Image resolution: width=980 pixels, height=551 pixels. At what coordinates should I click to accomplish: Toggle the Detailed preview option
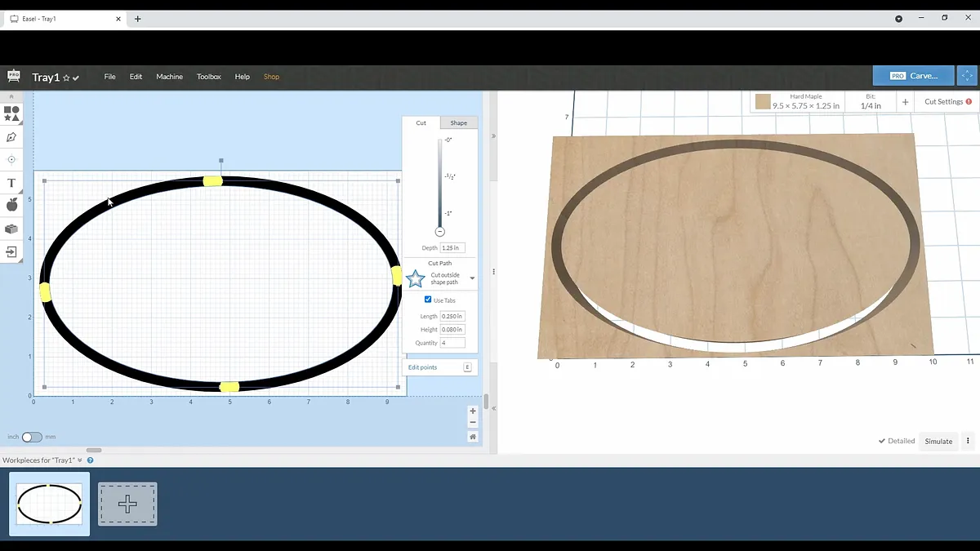[x=896, y=441]
